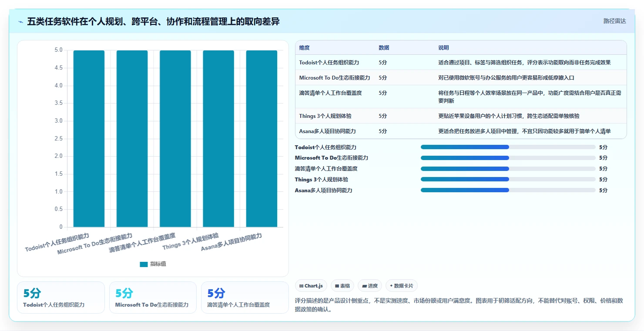Open the 滴答清单个人工作台覆盖度 score card
644x331 pixels.
pyautogui.click(x=245, y=298)
